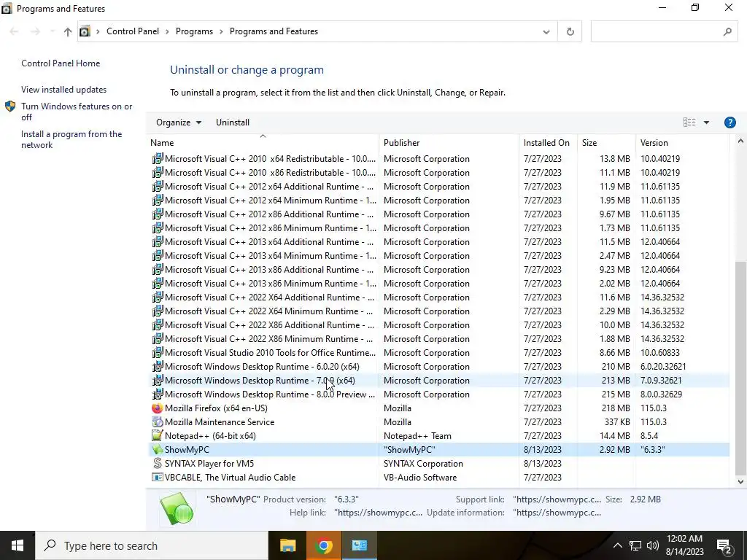The image size is (747, 560).
Task: Click the VBCABLE Virtual Audio Cable icon
Action: [158, 477]
